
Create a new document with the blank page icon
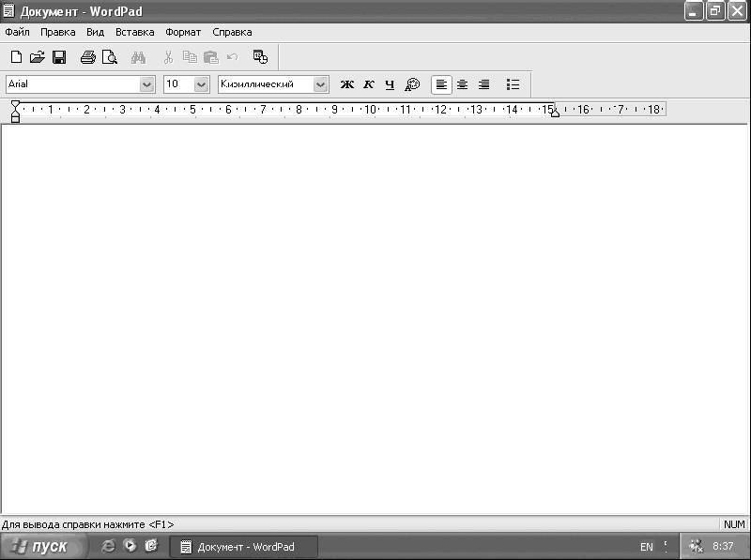(16, 57)
